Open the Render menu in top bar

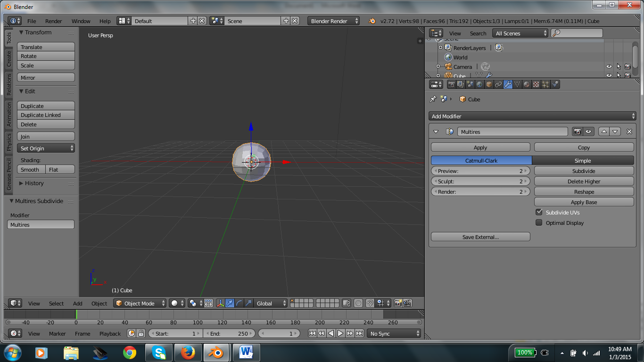(x=54, y=21)
